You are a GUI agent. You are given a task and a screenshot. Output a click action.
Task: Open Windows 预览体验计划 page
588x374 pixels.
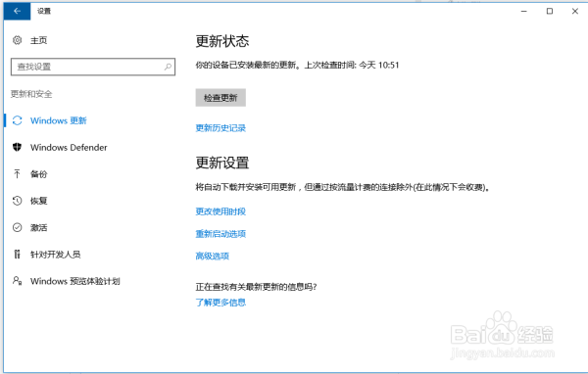coord(75,281)
